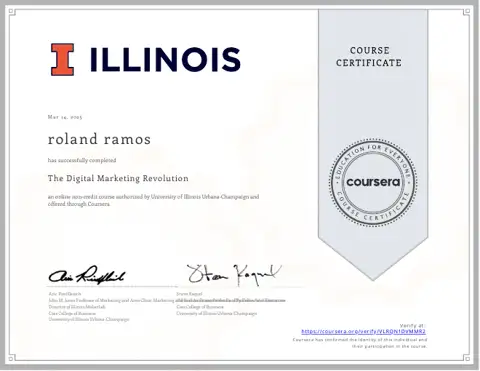Click the Illinois block I logo

pyautogui.click(x=62, y=59)
